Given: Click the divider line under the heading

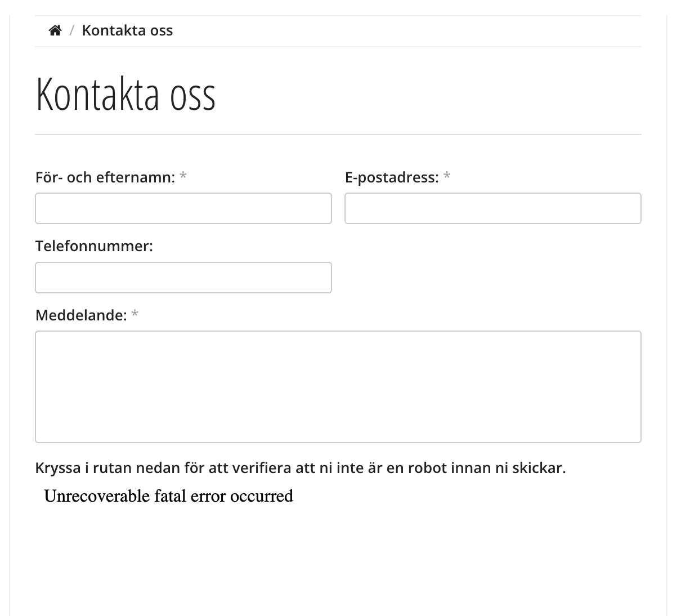Looking at the screenshot, I should click(x=338, y=135).
